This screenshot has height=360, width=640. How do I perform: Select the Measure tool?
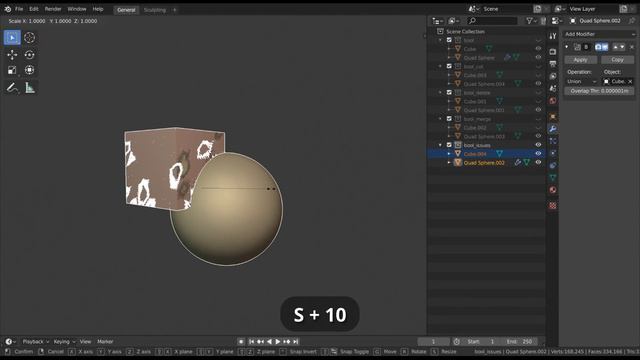pos(29,88)
